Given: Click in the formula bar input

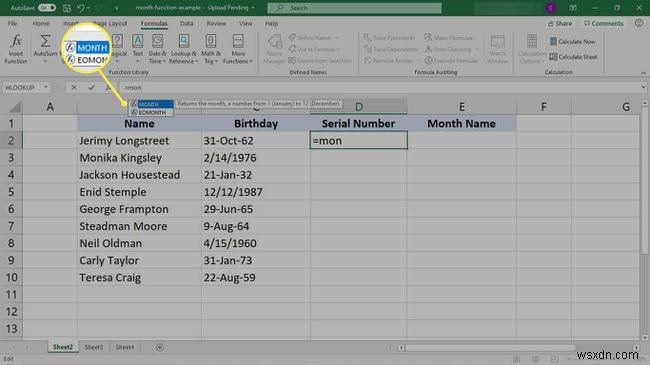Looking at the screenshot, I should coord(379,88).
